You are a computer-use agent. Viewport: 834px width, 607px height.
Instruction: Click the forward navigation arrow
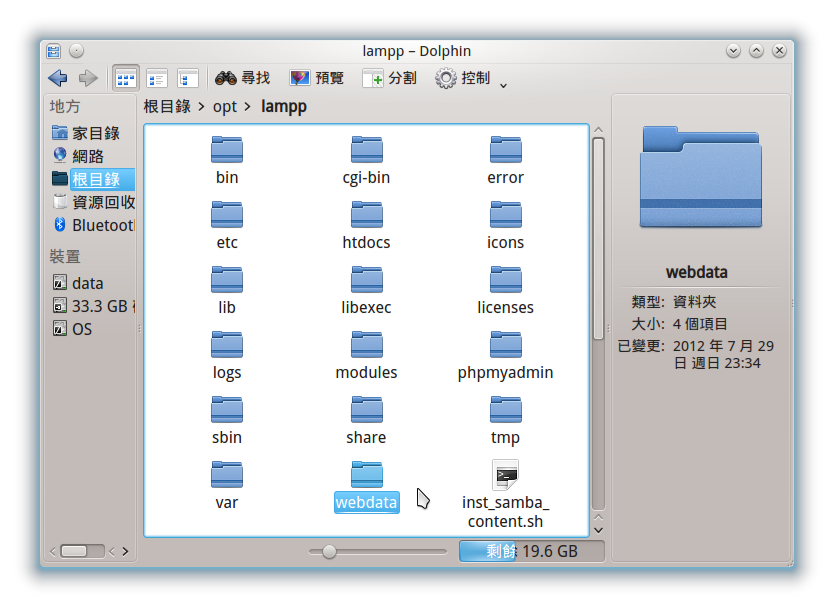tap(88, 78)
